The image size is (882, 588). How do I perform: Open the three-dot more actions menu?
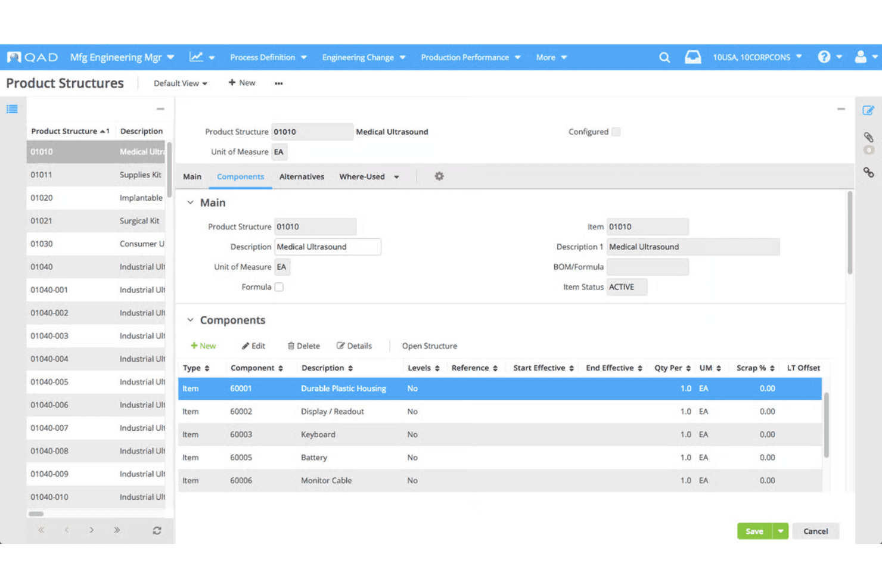[278, 83]
